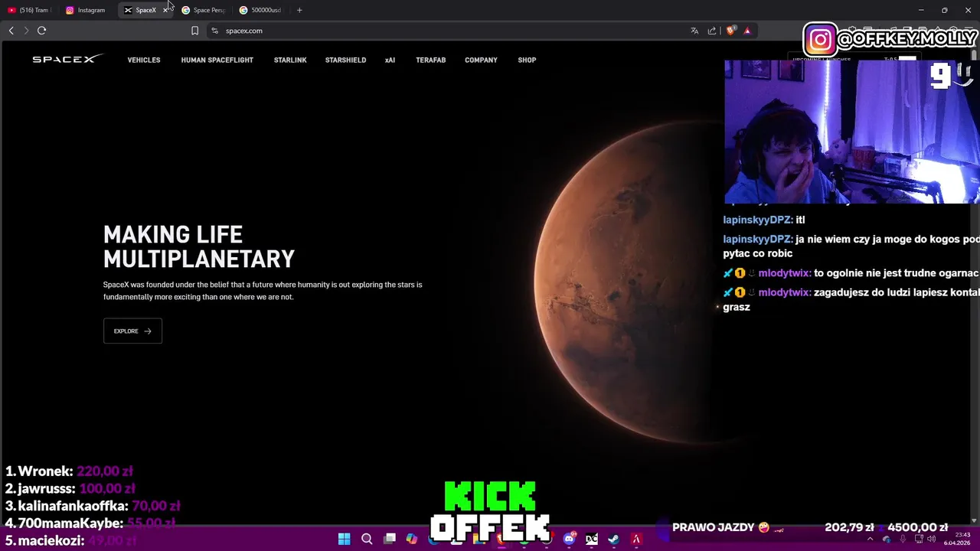The height and width of the screenshot is (551, 980).
Task: Click the page vertical scrollbar
Action: (974, 283)
